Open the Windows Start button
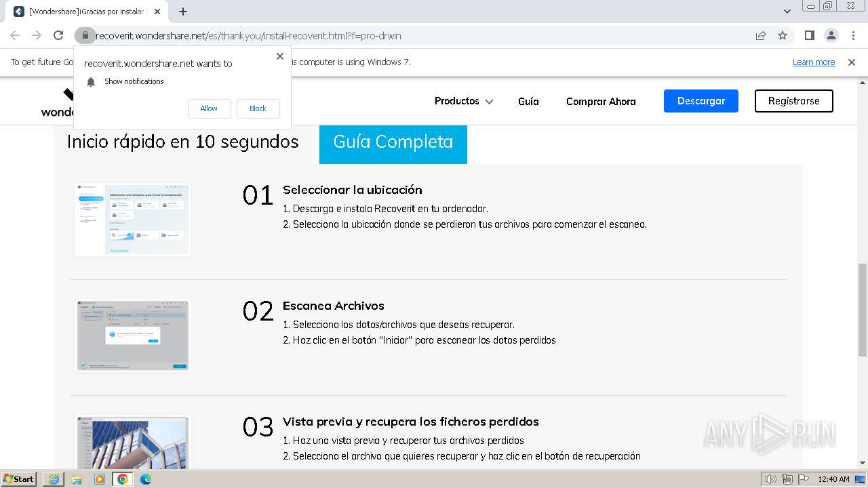The image size is (868, 488). point(19,479)
